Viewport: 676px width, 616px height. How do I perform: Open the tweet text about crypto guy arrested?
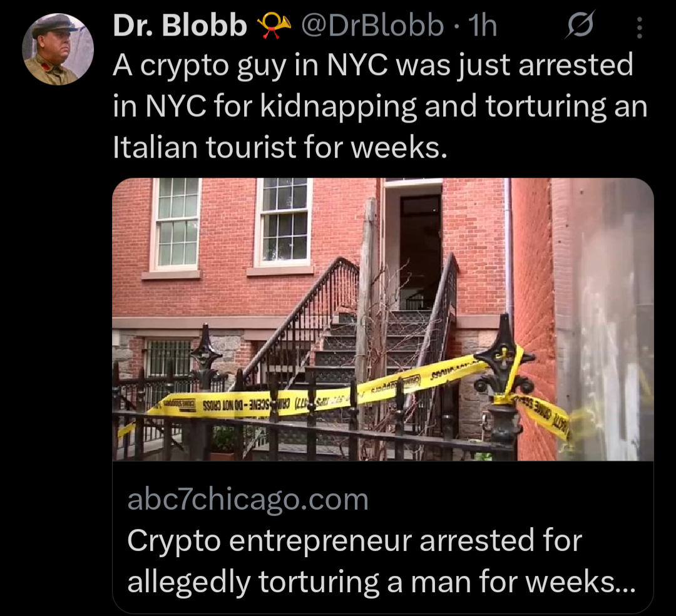click(380, 106)
